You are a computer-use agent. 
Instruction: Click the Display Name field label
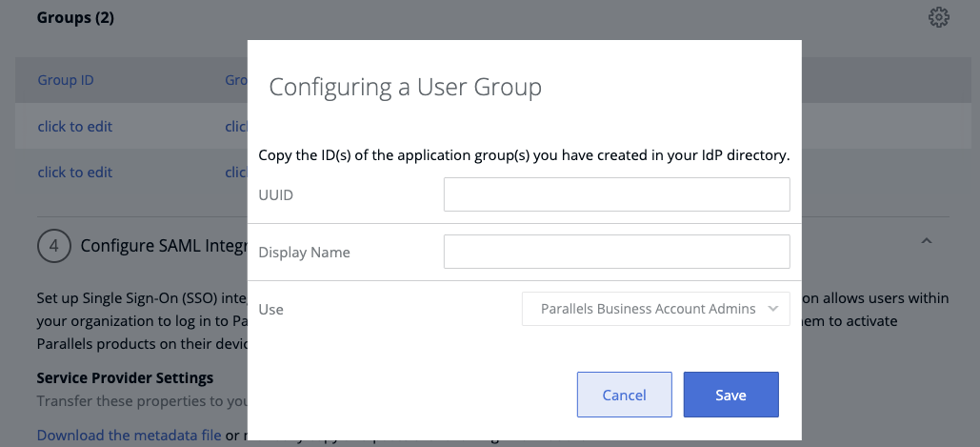pyautogui.click(x=305, y=252)
